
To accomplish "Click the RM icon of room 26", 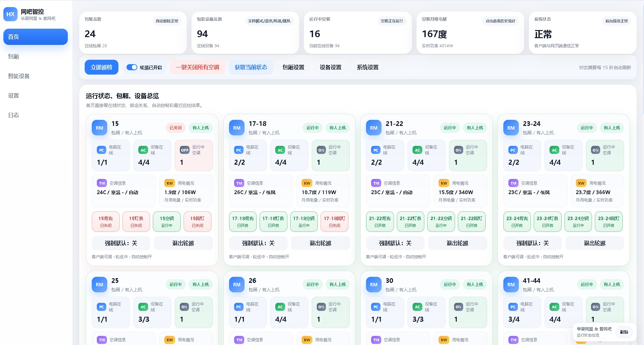I will coord(237,285).
